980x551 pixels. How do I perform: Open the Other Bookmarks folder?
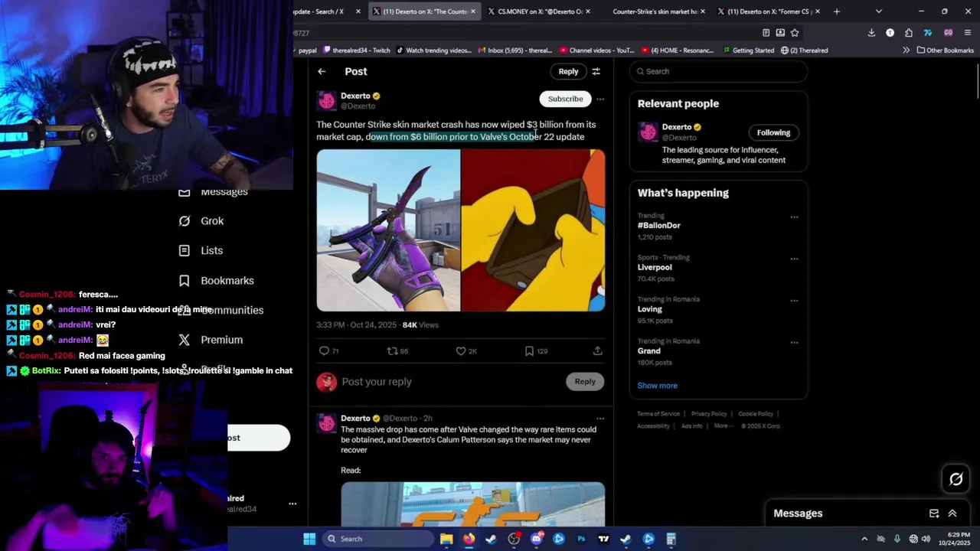(946, 51)
